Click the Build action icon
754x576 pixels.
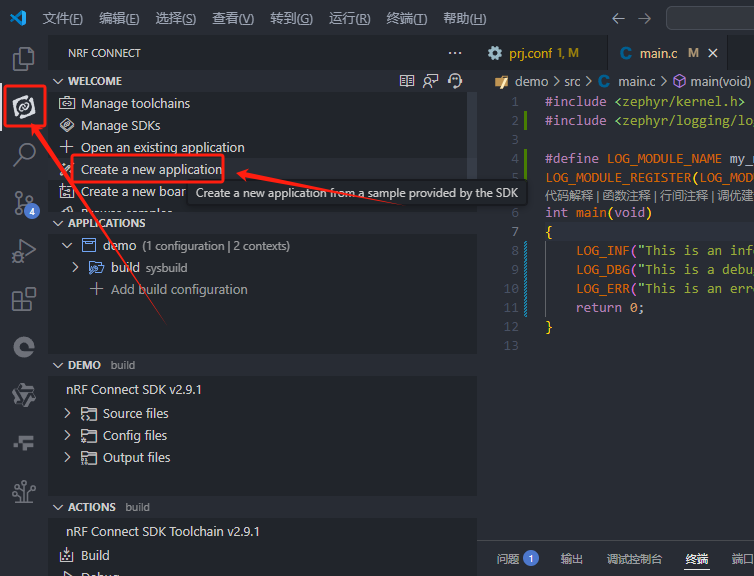point(66,555)
